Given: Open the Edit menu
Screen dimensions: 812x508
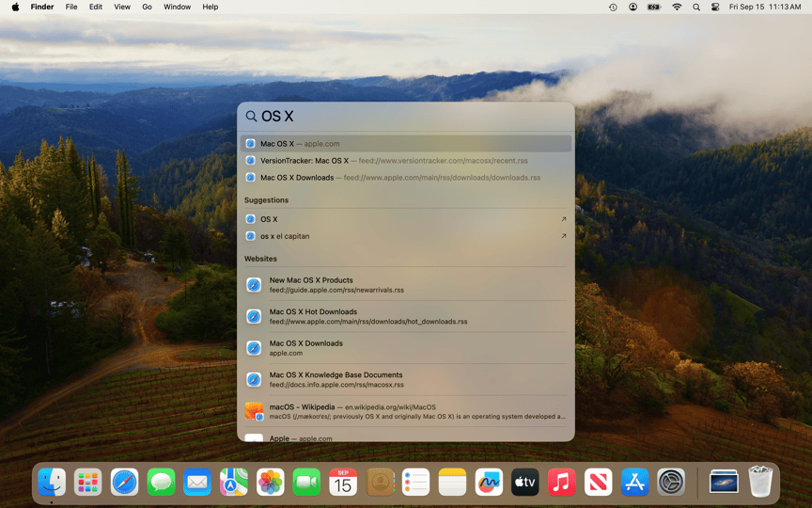Looking at the screenshot, I should click(x=95, y=7).
